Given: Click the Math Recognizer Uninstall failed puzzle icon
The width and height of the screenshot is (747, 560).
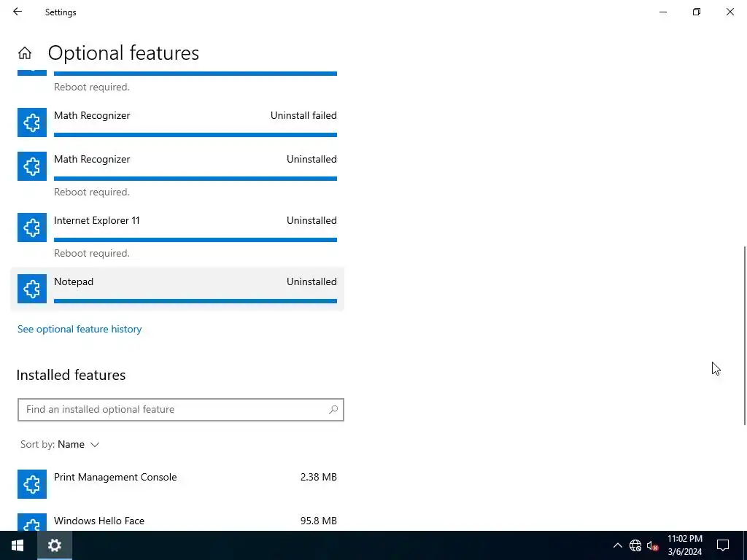Looking at the screenshot, I should [x=32, y=122].
